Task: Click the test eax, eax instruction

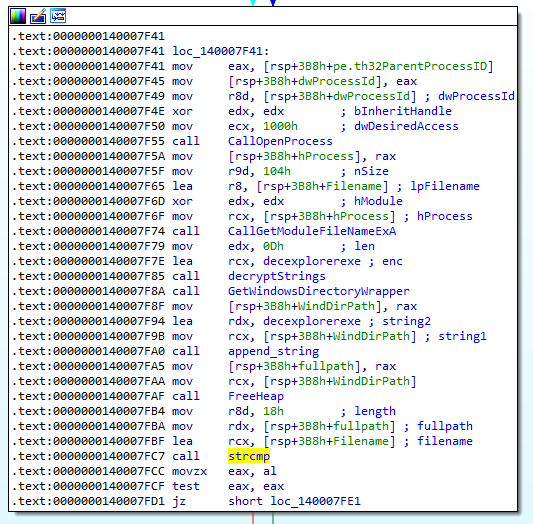Action: point(228,486)
